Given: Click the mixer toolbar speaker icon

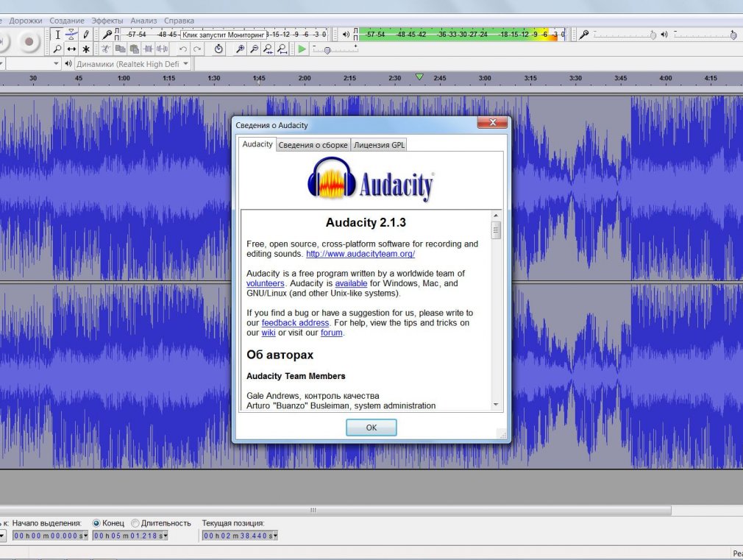Looking at the screenshot, I should 664,34.
